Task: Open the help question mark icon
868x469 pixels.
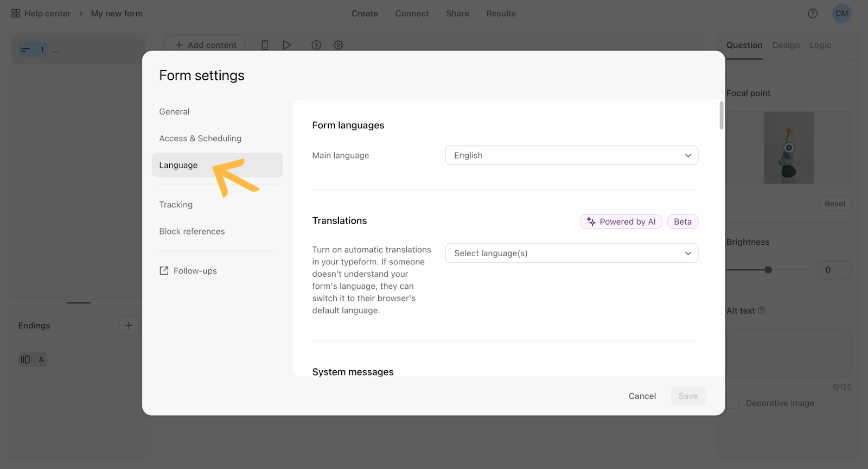Action: [813, 14]
